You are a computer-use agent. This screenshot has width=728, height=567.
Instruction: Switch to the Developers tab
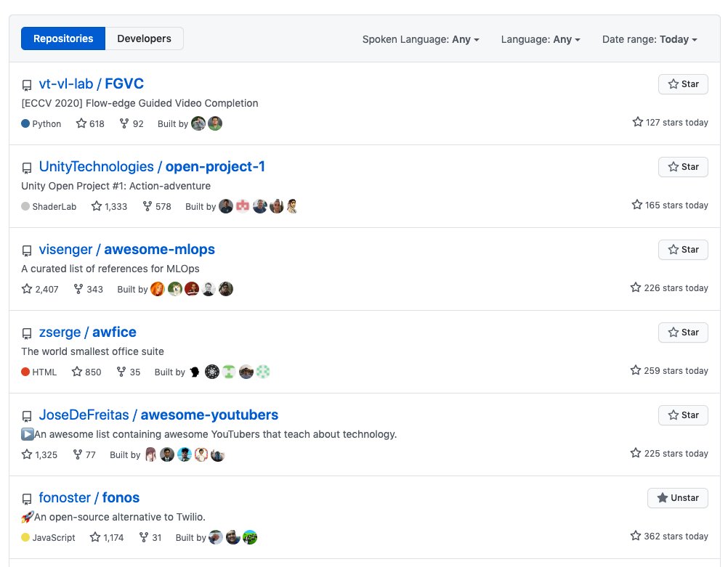(x=144, y=38)
